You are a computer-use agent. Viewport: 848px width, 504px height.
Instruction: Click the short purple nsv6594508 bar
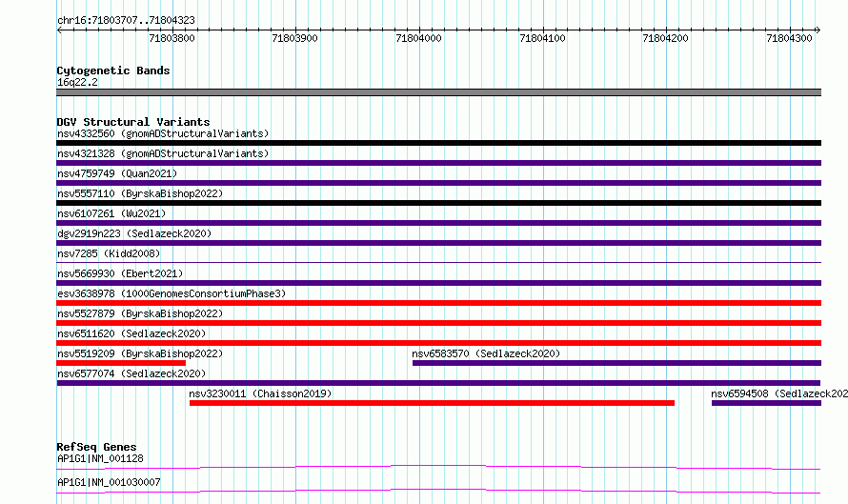coord(766,403)
